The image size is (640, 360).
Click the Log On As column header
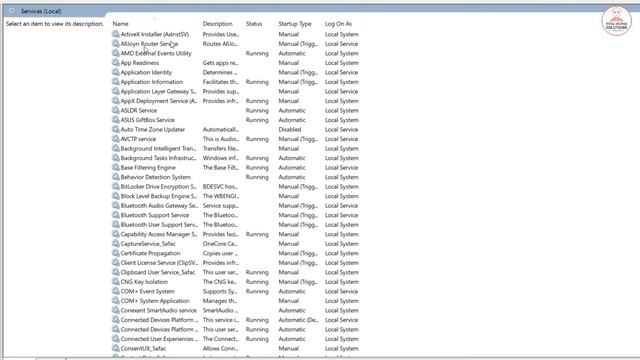pos(338,24)
